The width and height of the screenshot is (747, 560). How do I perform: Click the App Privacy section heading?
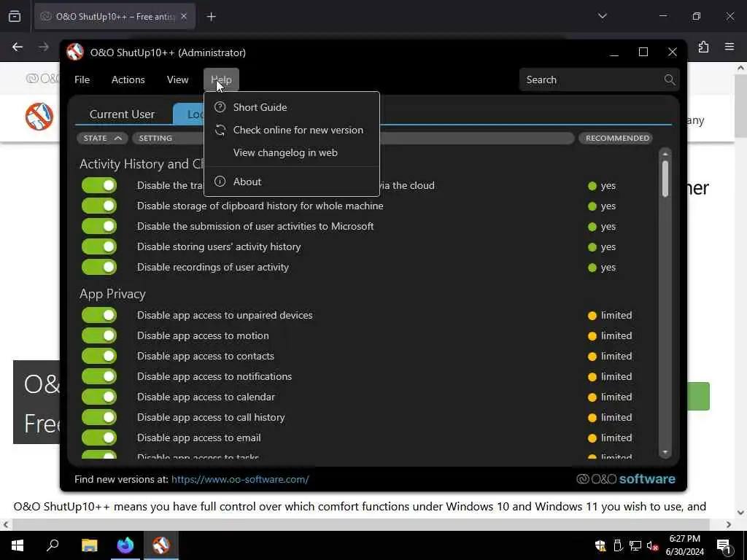tap(112, 294)
